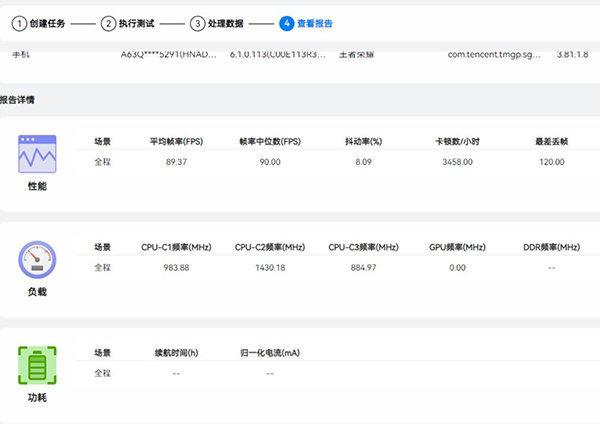Click the DDR频率(MHz) column header
The image size is (600, 424).
(x=551, y=247)
